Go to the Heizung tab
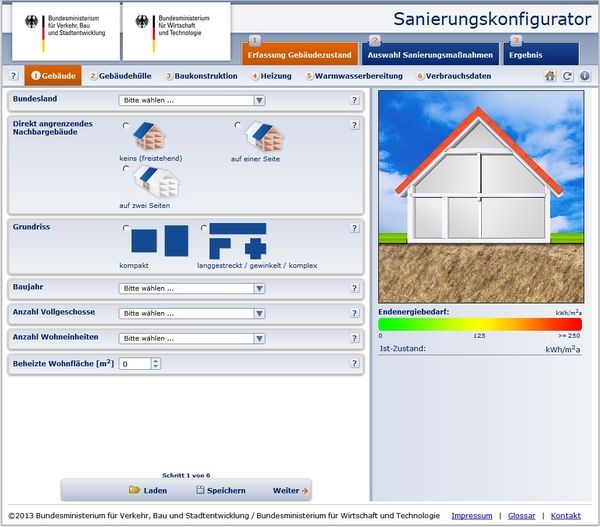The height and width of the screenshot is (527, 600). click(x=272, y=76)
